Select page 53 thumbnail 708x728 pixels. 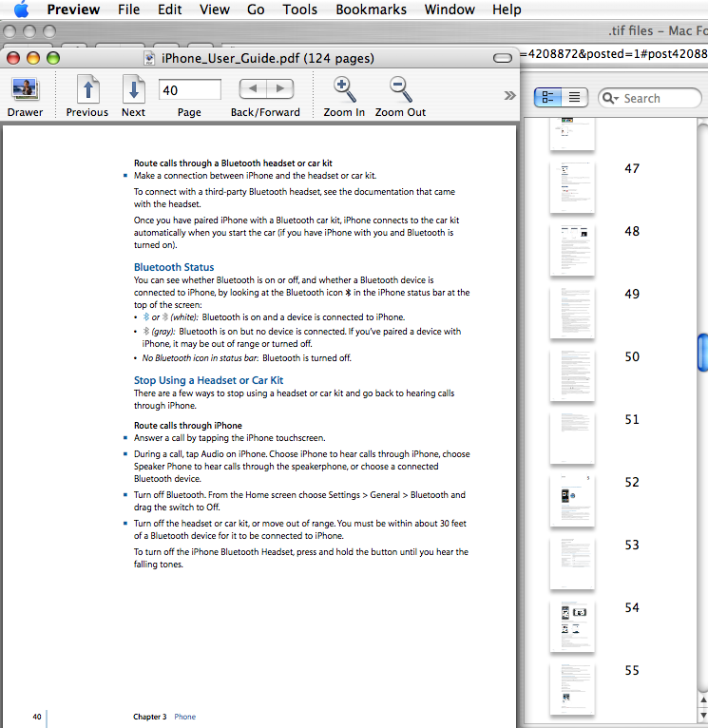[572, 564]
